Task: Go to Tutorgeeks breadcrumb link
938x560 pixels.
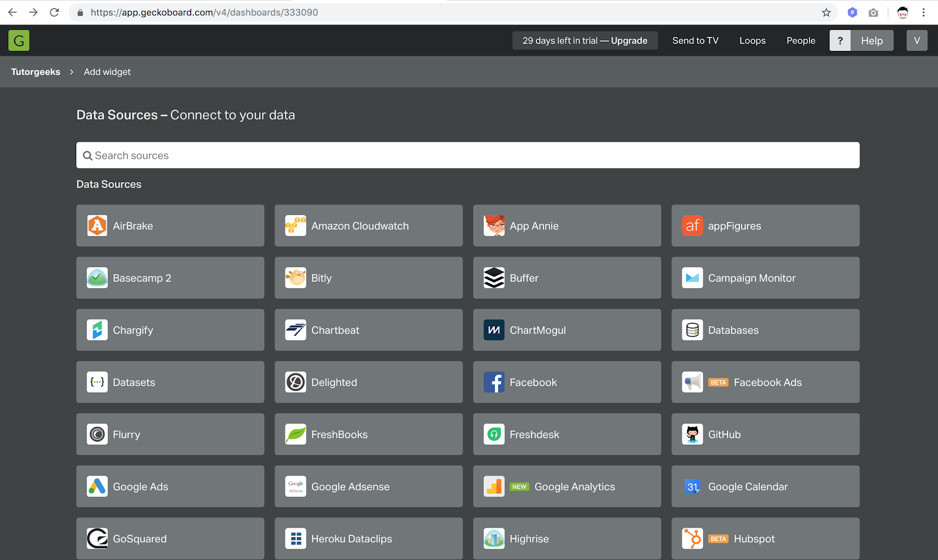Action: click(36, 72)
